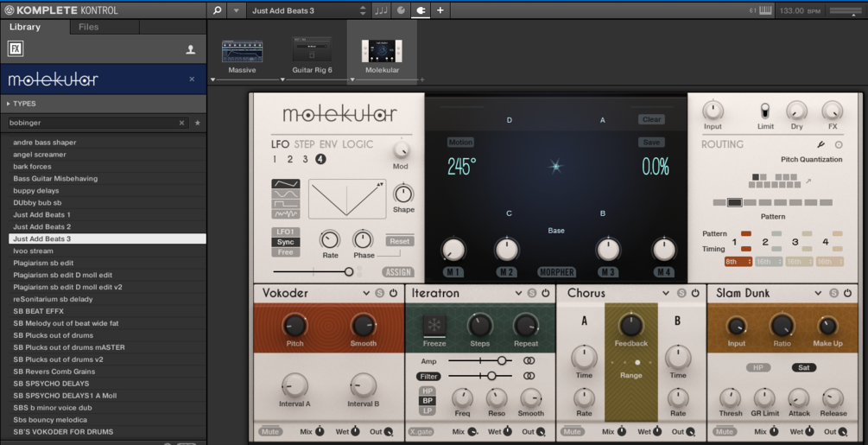
Task: Click the search magnifier icon in header
Action: (x=218, y=10)
